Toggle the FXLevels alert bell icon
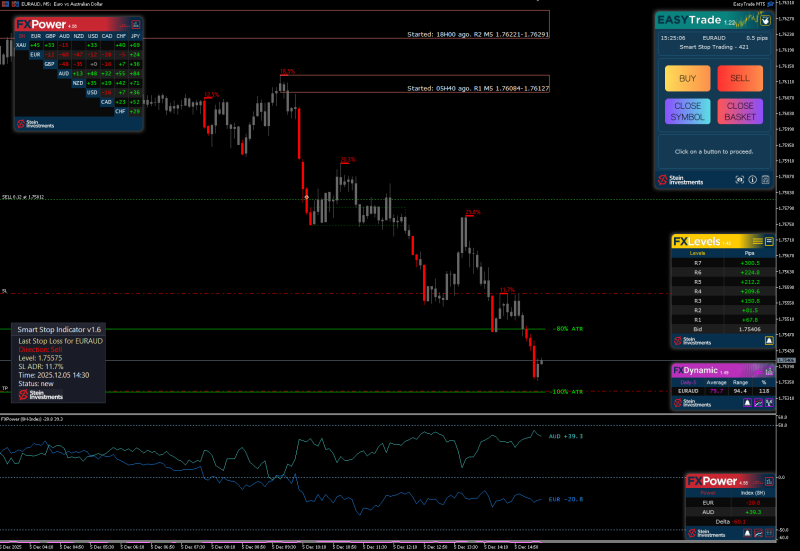 click(769, 340)
